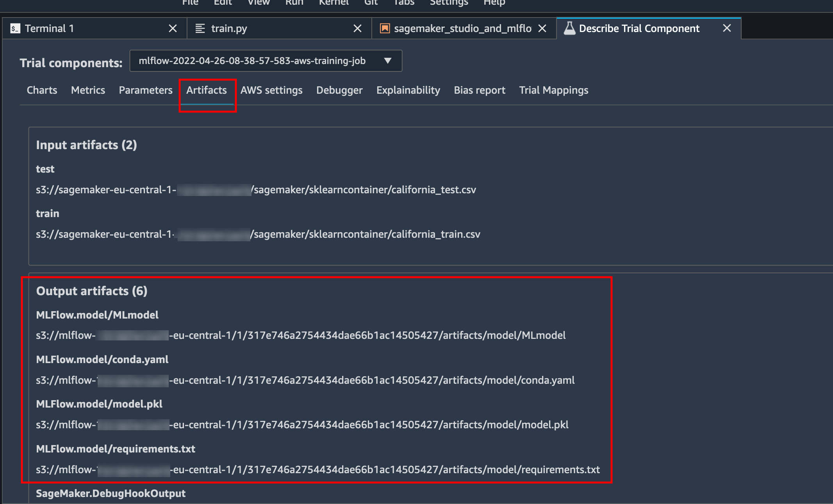833x504 pixels.
Task: Open the Parameters tab
Action: (146, 90)
